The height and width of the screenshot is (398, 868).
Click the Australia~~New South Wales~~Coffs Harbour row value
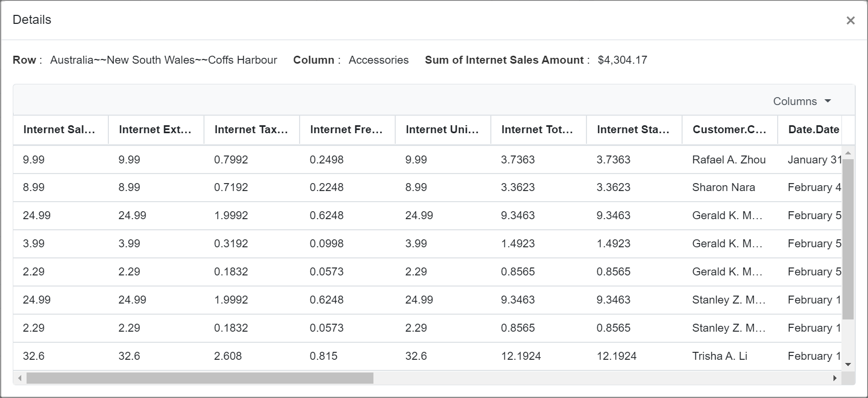[x=164, y=60]
